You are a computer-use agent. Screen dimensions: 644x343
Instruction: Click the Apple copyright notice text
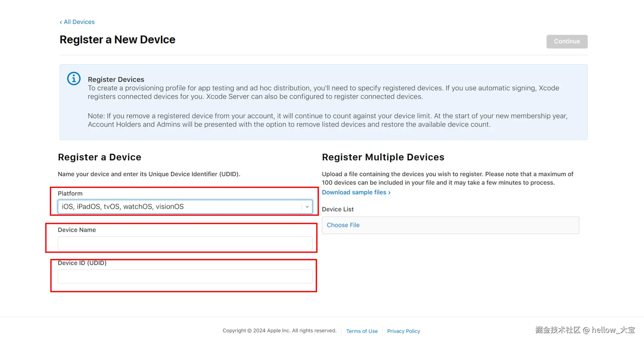point(279,331)
